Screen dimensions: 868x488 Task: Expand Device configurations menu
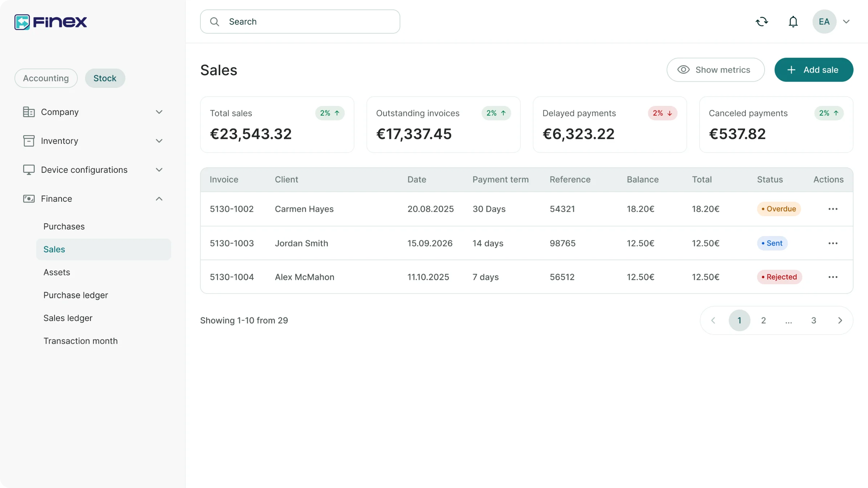(93, 170)
